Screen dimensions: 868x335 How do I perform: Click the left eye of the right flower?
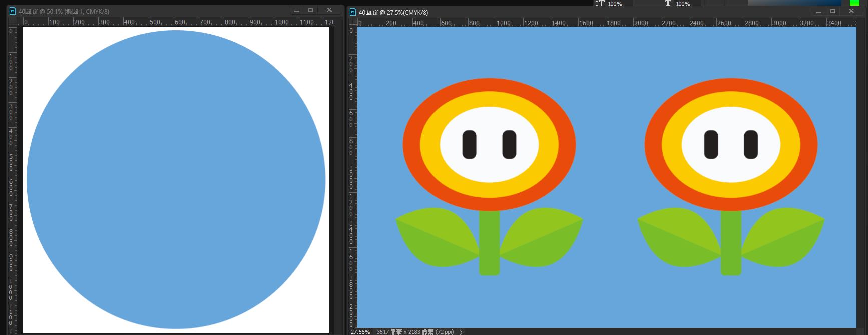tap(711, 145)
